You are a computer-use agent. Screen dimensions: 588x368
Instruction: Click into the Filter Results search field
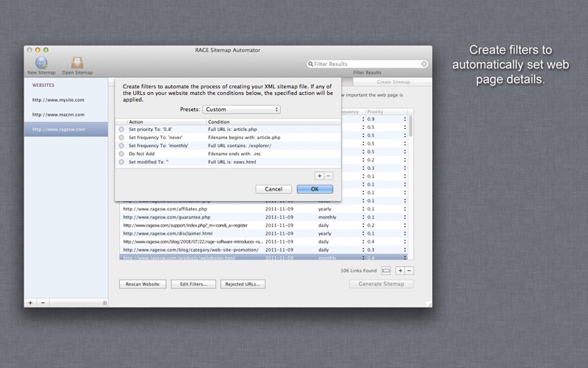(x=367, y=64)
